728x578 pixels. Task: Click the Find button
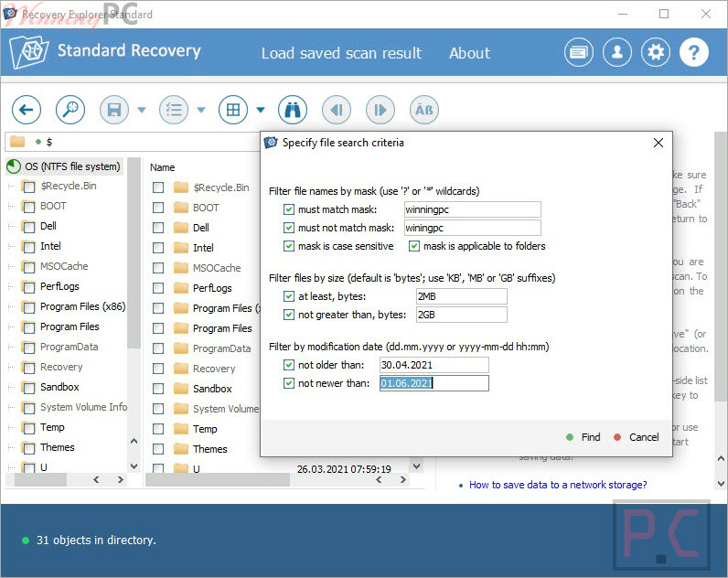(x=583, y=437)
